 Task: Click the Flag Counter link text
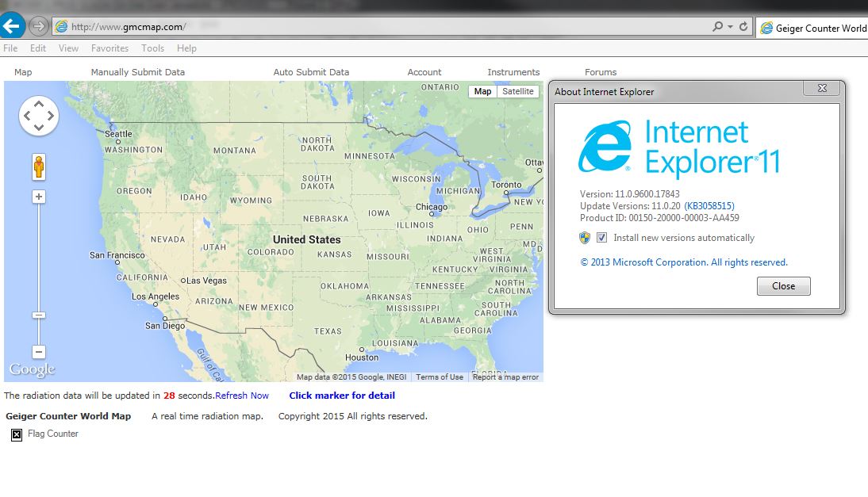[x=53, y=434]
